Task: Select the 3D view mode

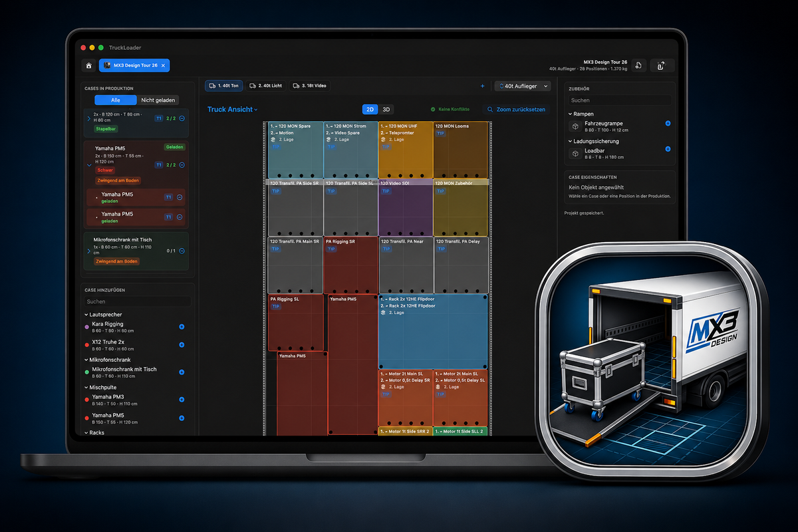Action: coord(386,109)
